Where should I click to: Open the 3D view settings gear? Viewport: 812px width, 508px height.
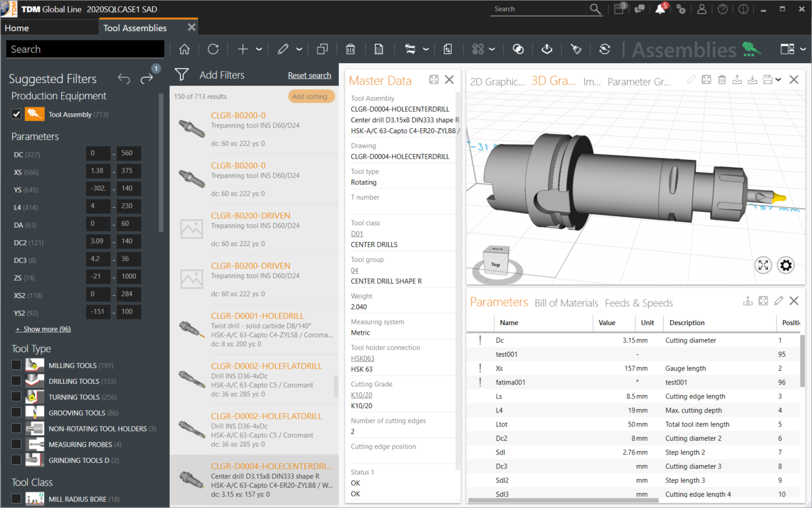click(x=785, y=265)
